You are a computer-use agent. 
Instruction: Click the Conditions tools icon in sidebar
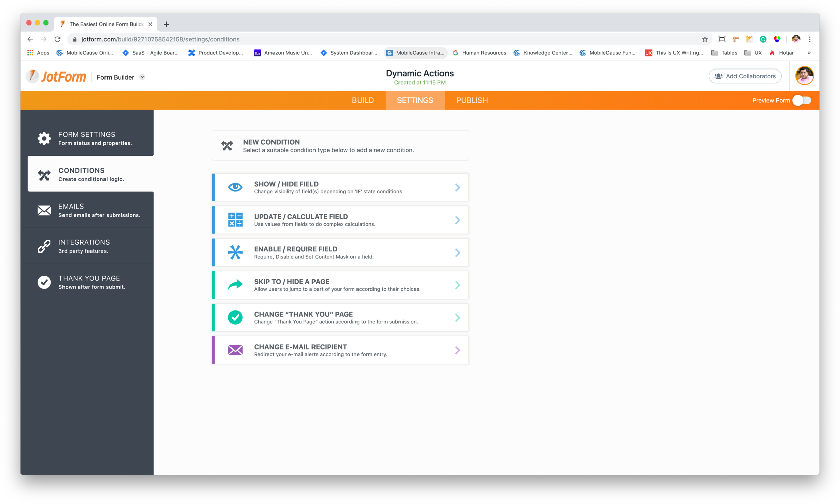[x=44, y=175]
